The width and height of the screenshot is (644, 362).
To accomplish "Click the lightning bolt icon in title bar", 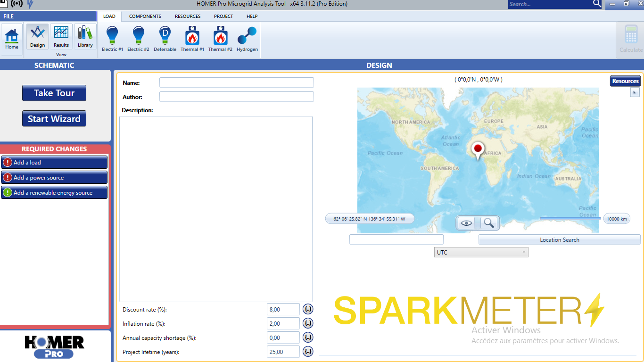I will pyautogui.click(x=30, y=4).
